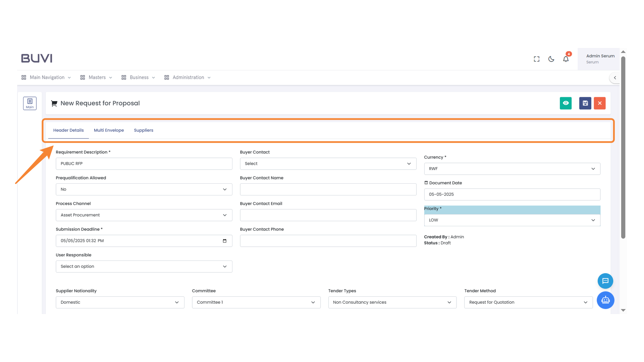This screenshot has height=362, width=644.
Task: Click the green eye preview button
Action: pos(566,103)
